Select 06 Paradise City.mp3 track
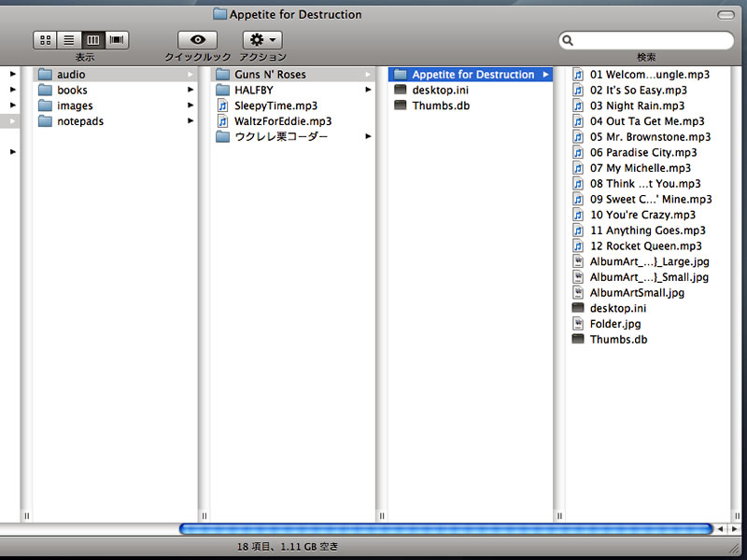This screenshot has height=560, width=747. pos(643,153)
